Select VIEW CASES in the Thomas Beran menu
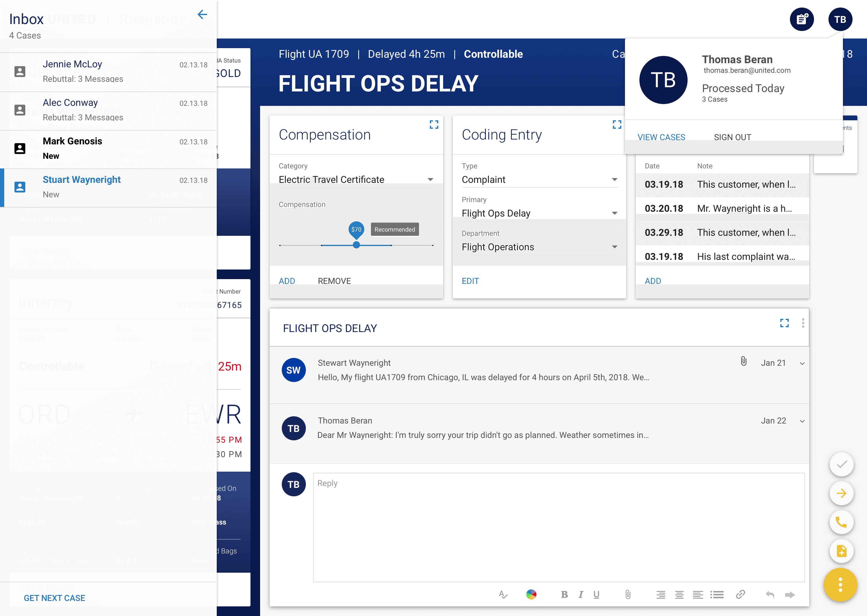This screenshot has width=867, height=616. pyautogui.click(x=661, y=137)
